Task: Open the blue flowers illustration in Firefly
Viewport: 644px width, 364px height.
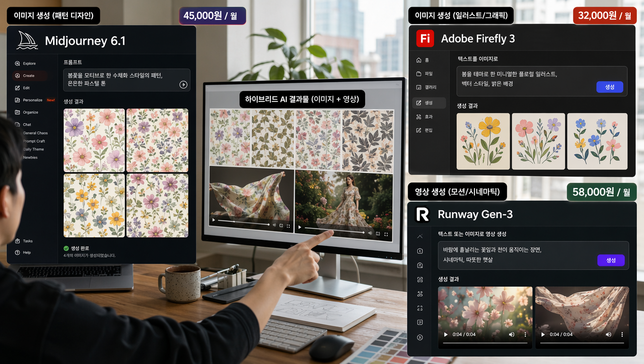Action: click(597, 141)
